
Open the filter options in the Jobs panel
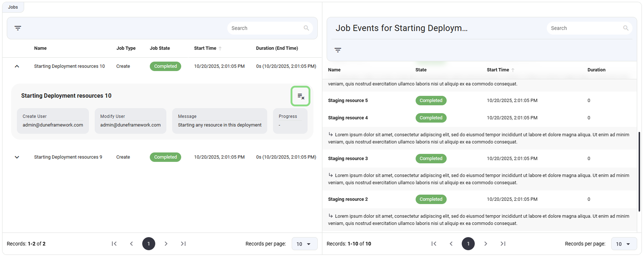(x=18, y=28)
